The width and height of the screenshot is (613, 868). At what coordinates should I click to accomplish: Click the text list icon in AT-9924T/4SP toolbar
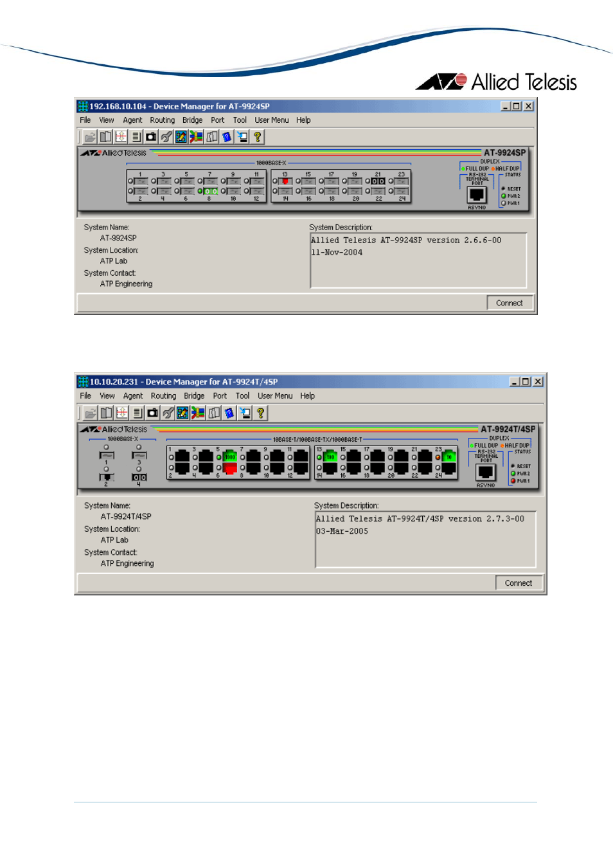137,413
